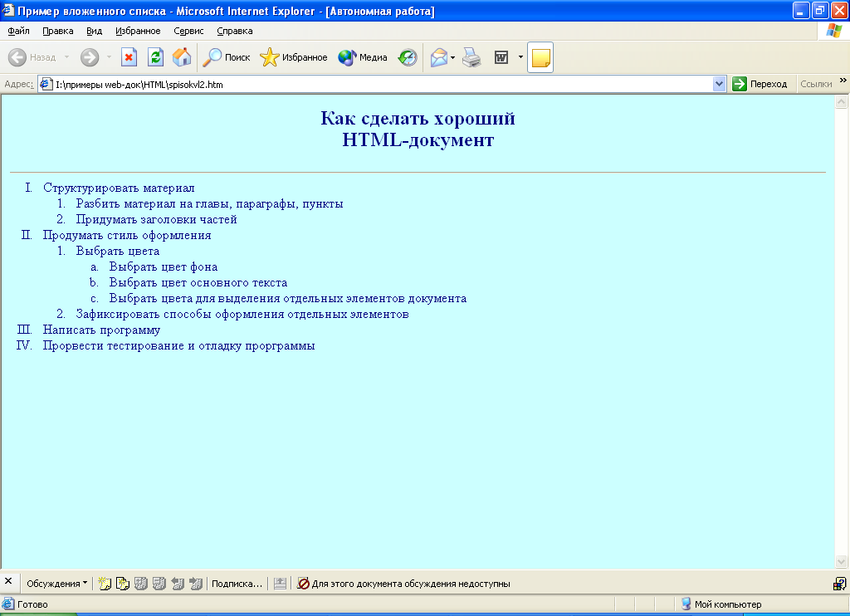Open the Избранное menu

(138, 31)
